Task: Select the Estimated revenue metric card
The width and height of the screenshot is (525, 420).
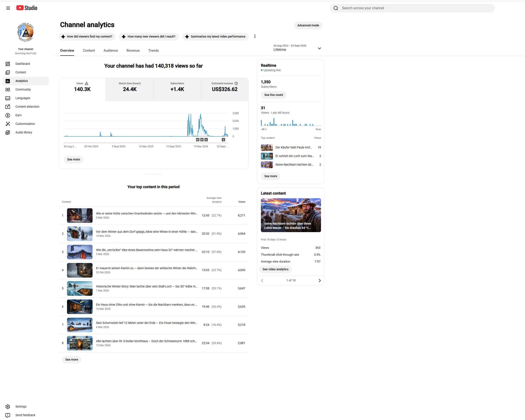Action: [225, 89]
